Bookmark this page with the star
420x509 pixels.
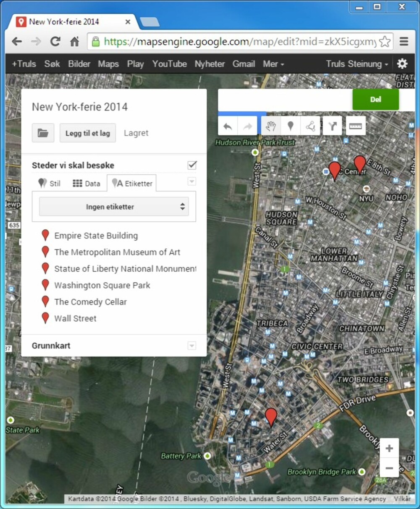(x=384, y=42)
